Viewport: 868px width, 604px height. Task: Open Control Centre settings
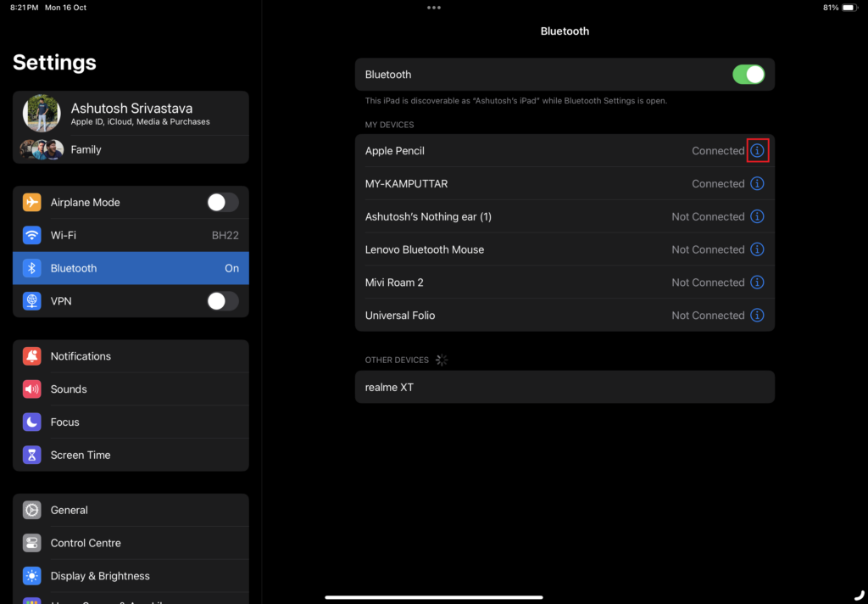131,543
